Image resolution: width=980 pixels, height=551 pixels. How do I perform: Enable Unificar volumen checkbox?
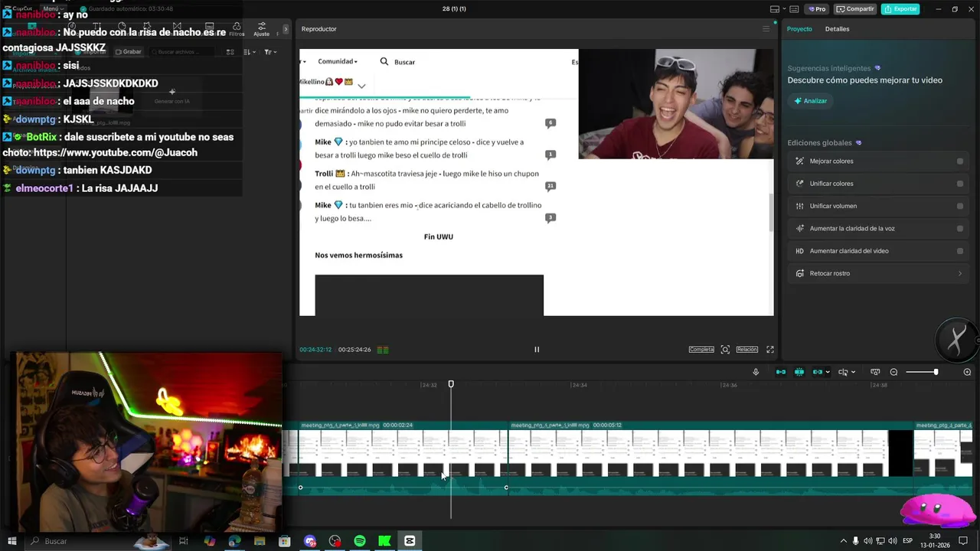pyautogui.click(x=960, y=206)
